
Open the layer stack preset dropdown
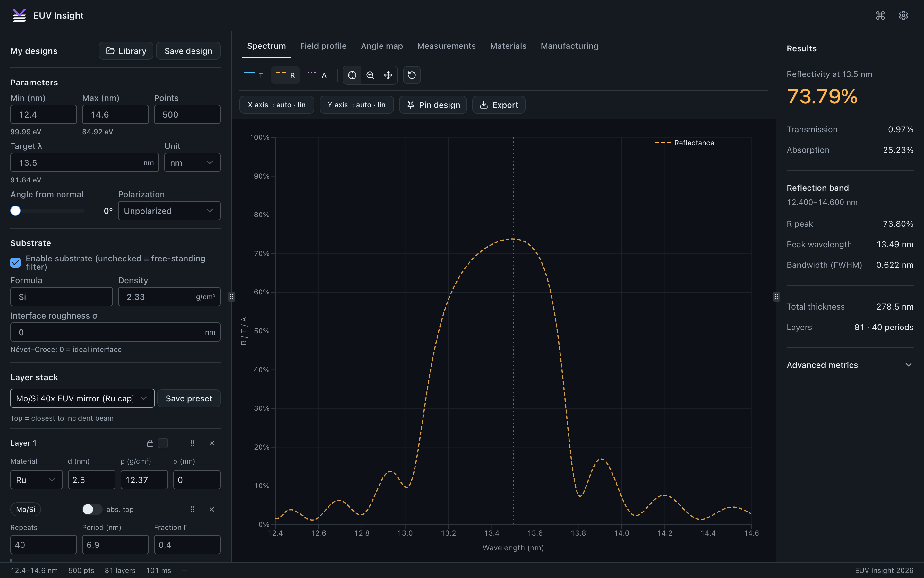pos(82,398)
